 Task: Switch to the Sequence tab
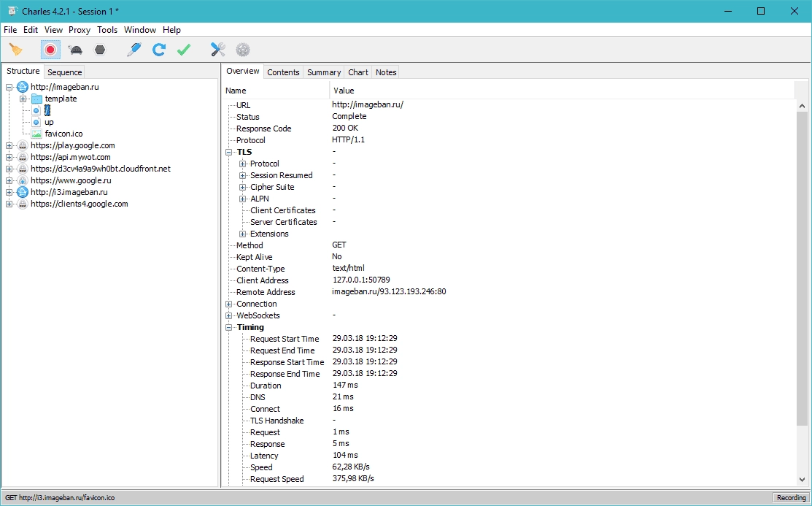click(65, 72)
